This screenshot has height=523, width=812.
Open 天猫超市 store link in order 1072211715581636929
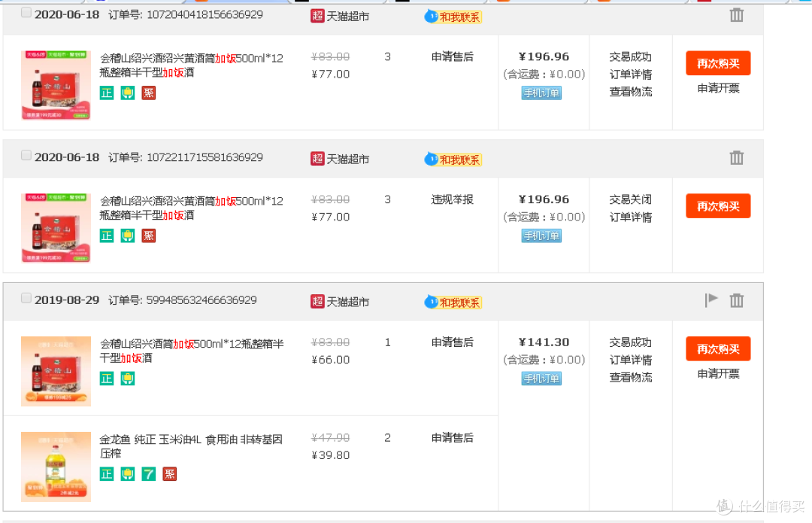point(347,159)
